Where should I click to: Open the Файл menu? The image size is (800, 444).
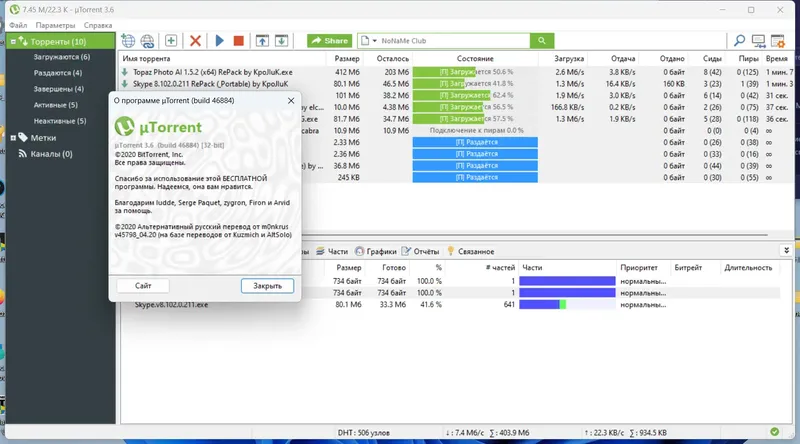point(18,25)
